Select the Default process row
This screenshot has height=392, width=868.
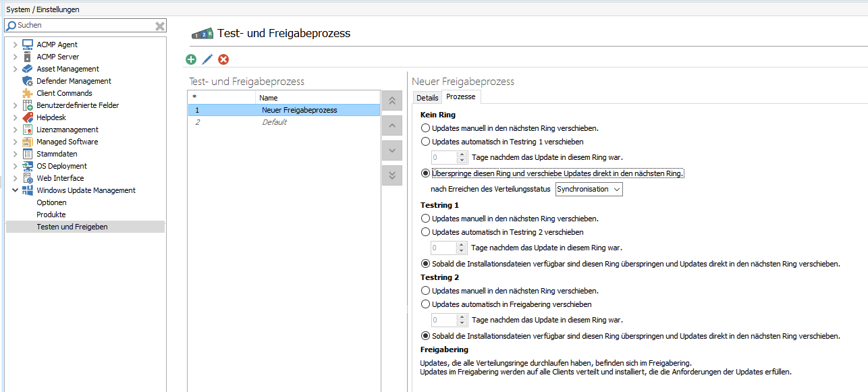tap(274, 122)
